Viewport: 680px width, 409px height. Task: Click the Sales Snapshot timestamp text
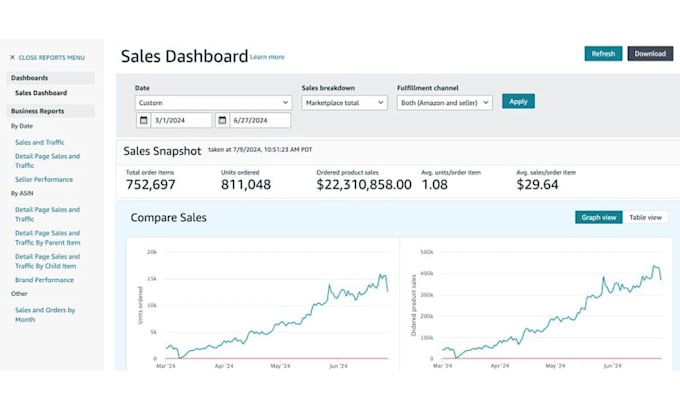point(260,150)
